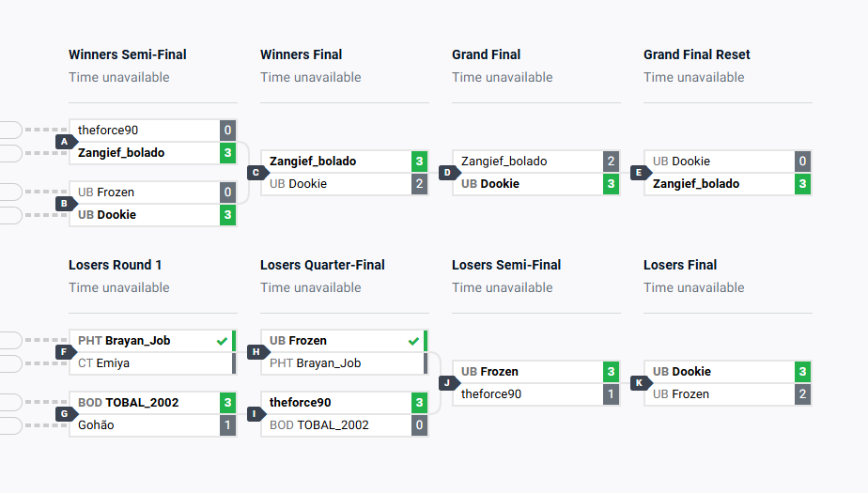The height and width of the screenshot is (493, 868).
Task: Click match H badge in Losers Quarter-Final
Action: point(256,351)
